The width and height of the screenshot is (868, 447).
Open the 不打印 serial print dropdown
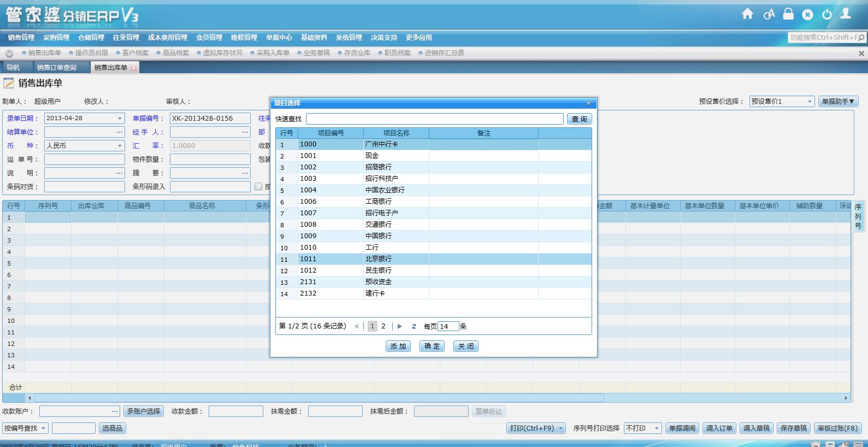657,428
